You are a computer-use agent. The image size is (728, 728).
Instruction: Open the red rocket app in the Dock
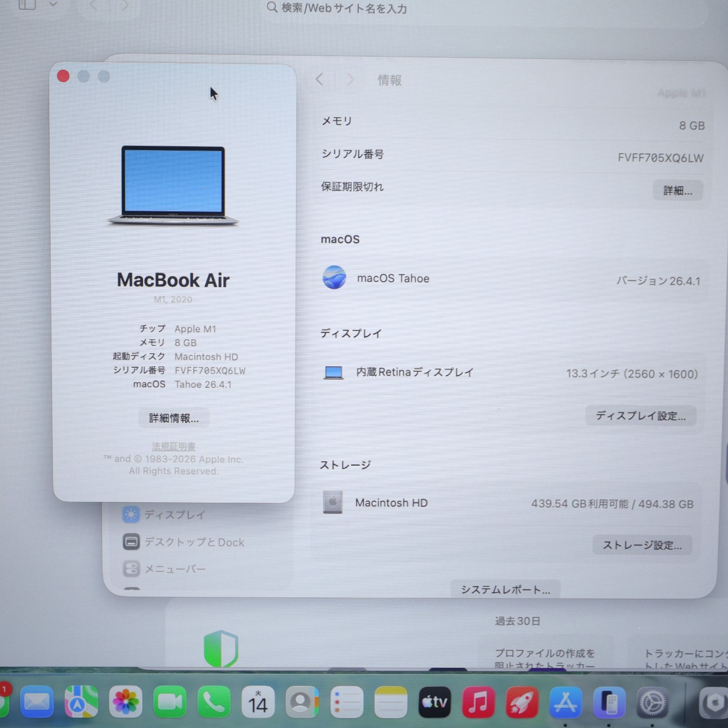click(x=522, y=702)
